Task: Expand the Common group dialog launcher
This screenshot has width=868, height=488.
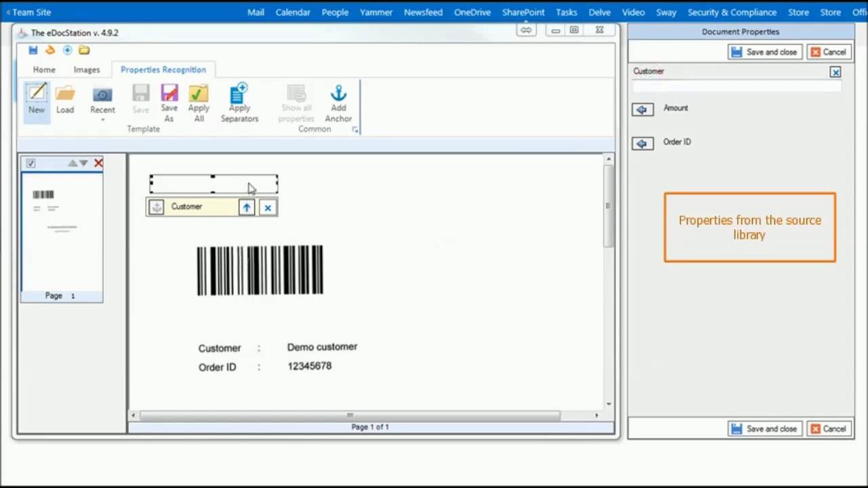Action: pyautogui.click(x=355, y=129)
